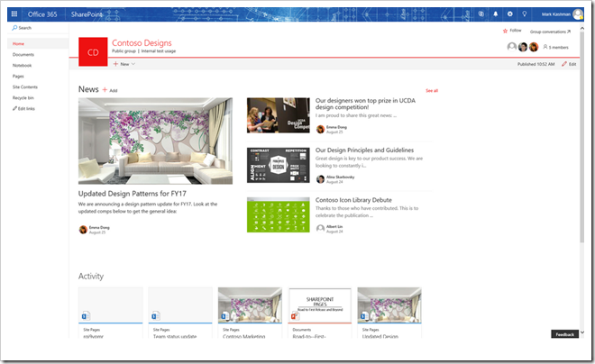Click Emma Dong's avatar under Updated Design Patterns
The width and height of the screenshot is (595, 364).
(83, 230)
